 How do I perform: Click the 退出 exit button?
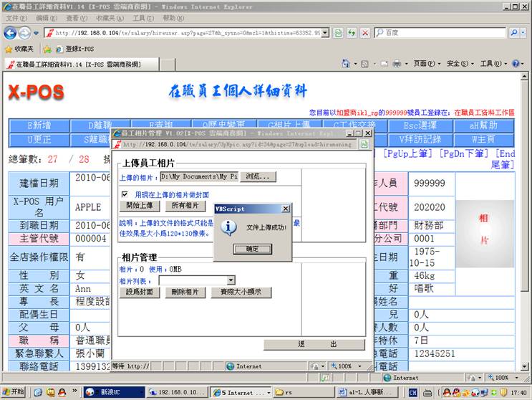[x=316, y=345]
